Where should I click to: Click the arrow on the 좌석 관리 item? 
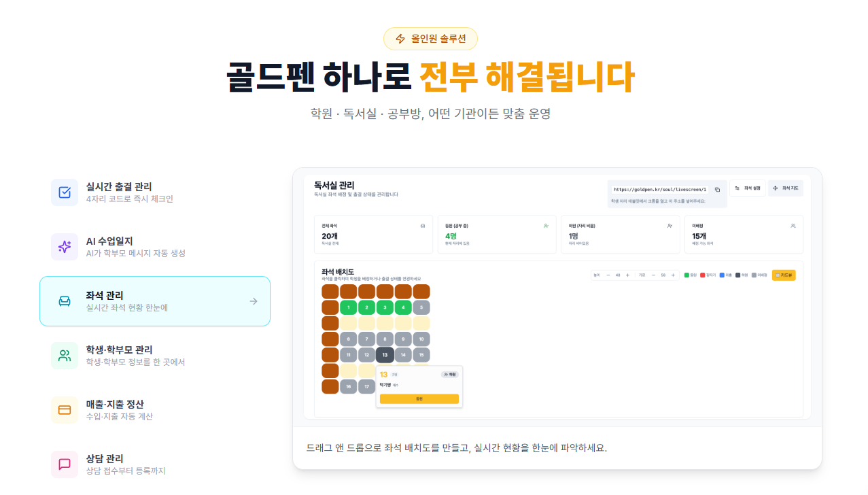[x=254, y=301]
